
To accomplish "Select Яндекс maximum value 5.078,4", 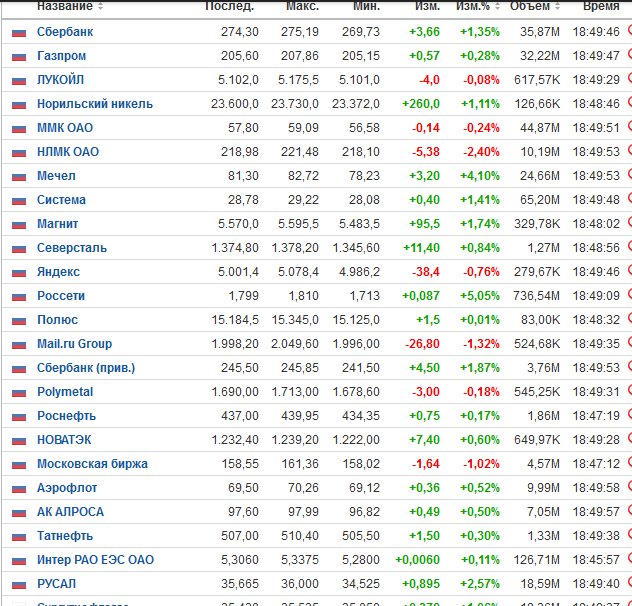I will (x=298, y=272).
